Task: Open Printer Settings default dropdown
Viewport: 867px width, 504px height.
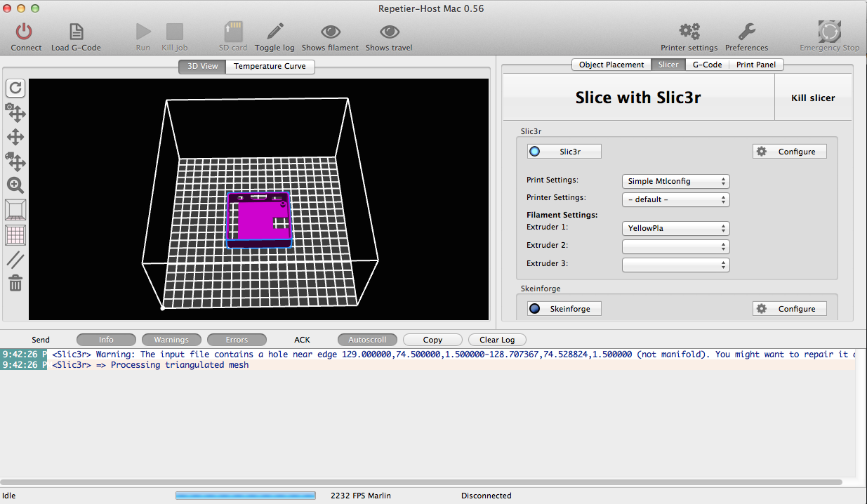Action: [x=676, y=199]
